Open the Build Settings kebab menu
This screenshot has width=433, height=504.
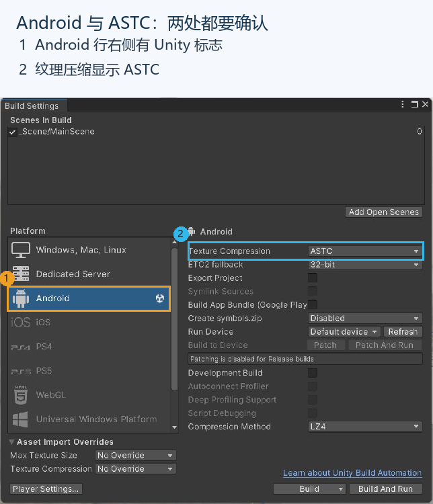pyautogui.click(x=403, y=104)
